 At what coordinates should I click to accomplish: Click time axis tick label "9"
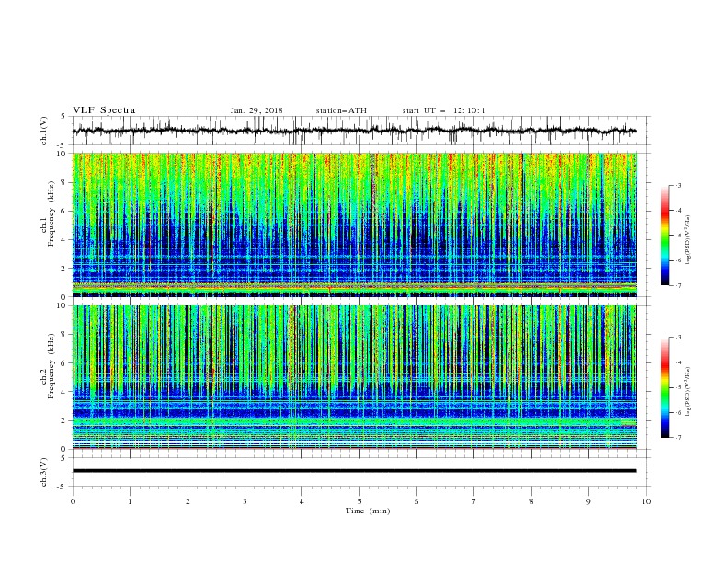588,501
